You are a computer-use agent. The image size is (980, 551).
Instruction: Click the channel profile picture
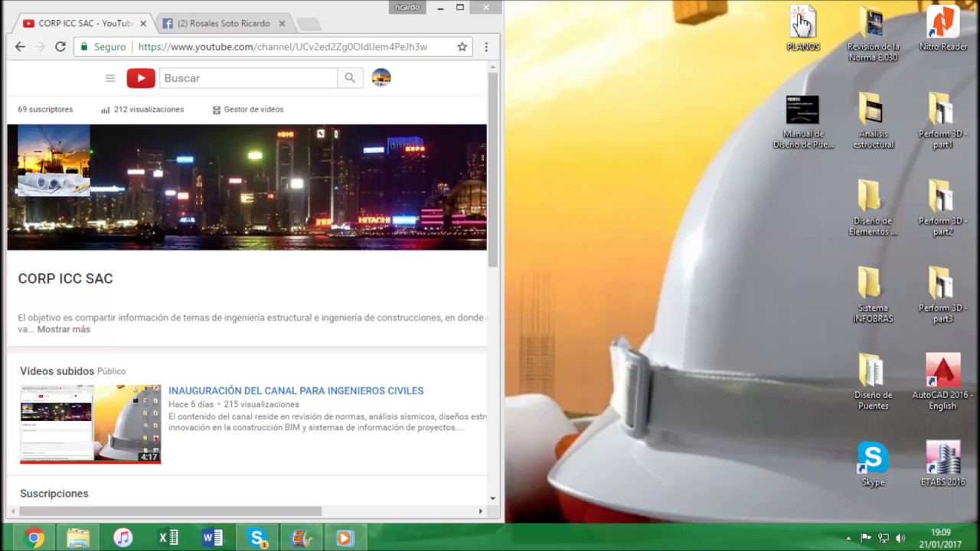click(54, 161)
